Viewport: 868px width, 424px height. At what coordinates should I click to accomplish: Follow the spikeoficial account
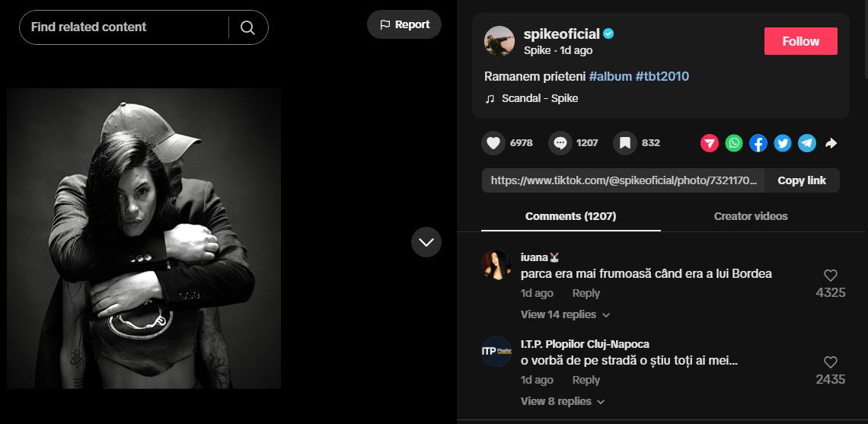(800, 41)
